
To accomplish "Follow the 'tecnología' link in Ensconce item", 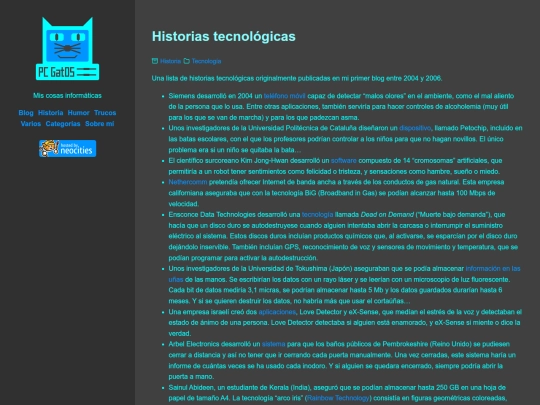I will 318,215.
